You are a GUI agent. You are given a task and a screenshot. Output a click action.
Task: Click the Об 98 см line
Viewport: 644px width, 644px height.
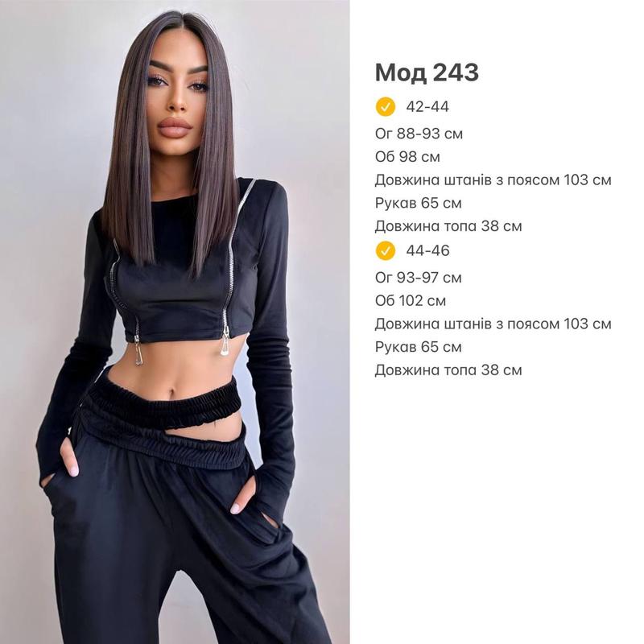coord(407,157)
